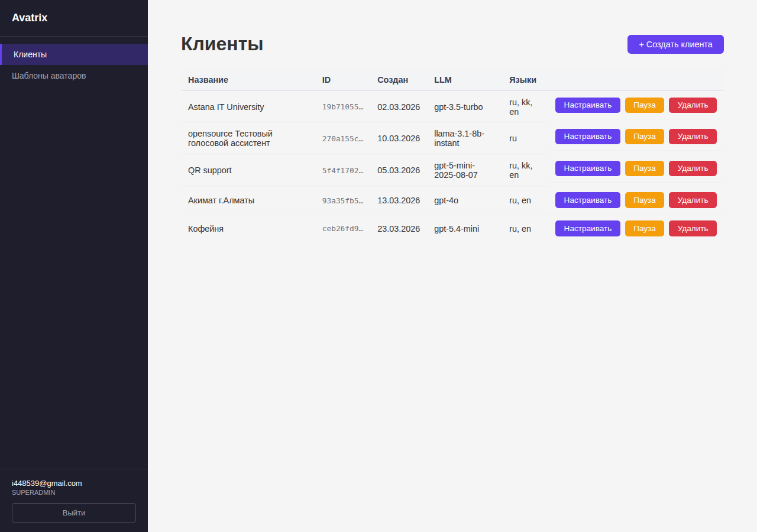Click the i448539@gmail.com account label
Viewport: 757px width, 532px height.
point(46,483)
